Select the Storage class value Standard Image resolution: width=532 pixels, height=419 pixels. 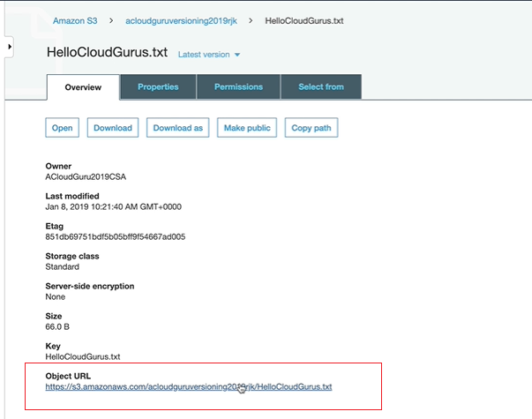[62, 266]
